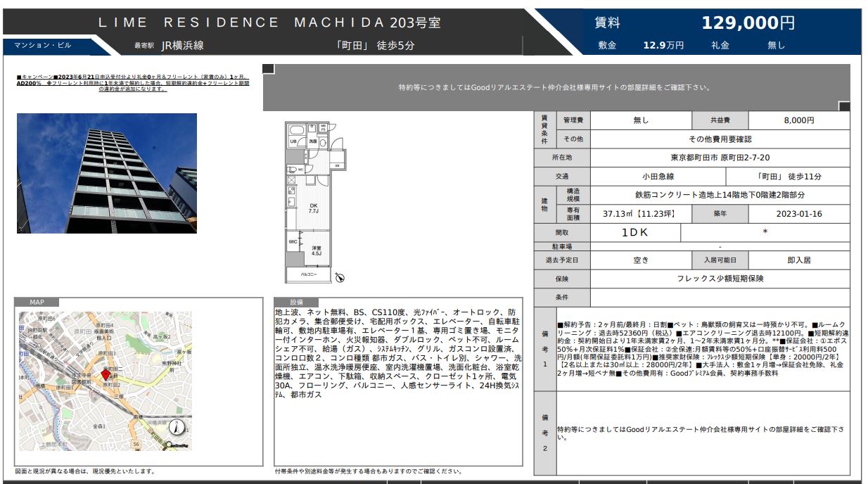Select the address 東京都町田市 原町田2-7-20
This screenshot has height=484, width=868.
(x=720, y=158)
